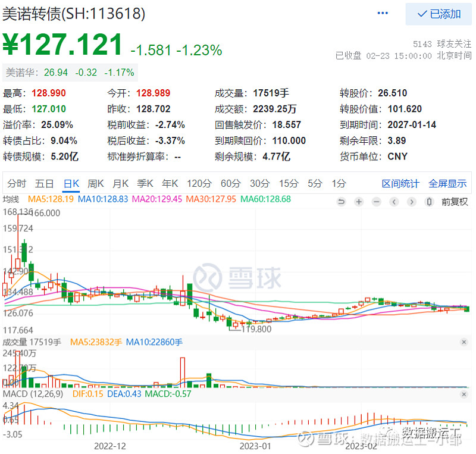Viewport: 476px width, 454px height.
Task: Zoom out the K-line chart with minus icon
Action: pos(377,202)
